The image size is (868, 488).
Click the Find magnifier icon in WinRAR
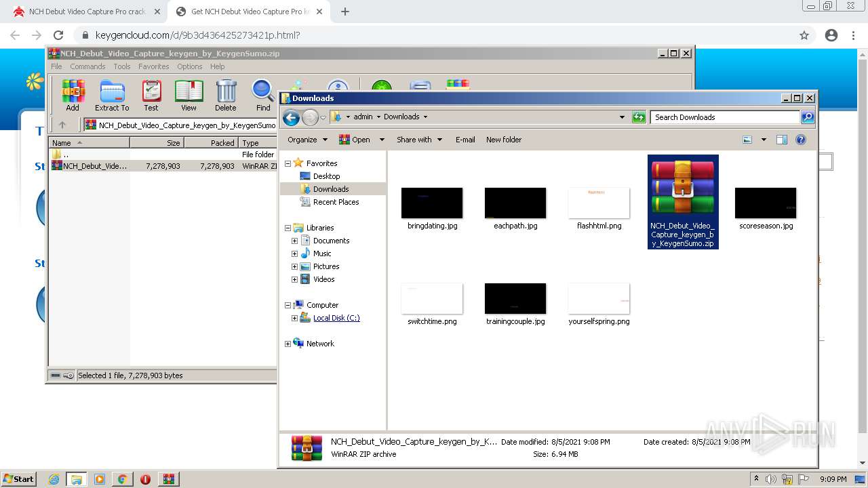[x=263, y=95]
